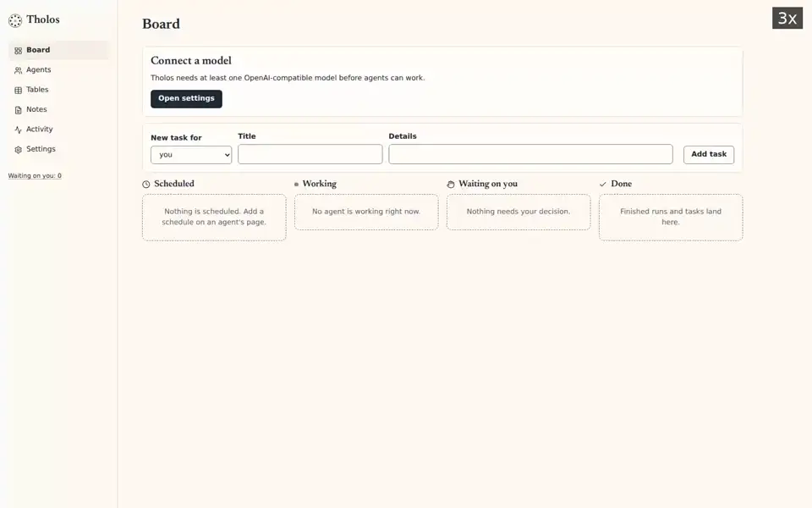Click the Scheduled column heading
This screenshot has width=812, height=508.
[174, 184]
